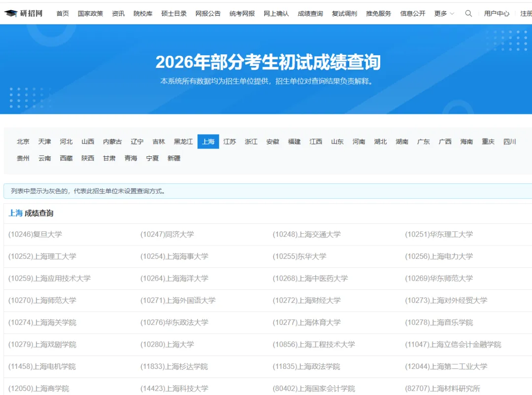Open the search magnifier icon
This screenshot has height=395, width=532.
[x=468, y=14]
